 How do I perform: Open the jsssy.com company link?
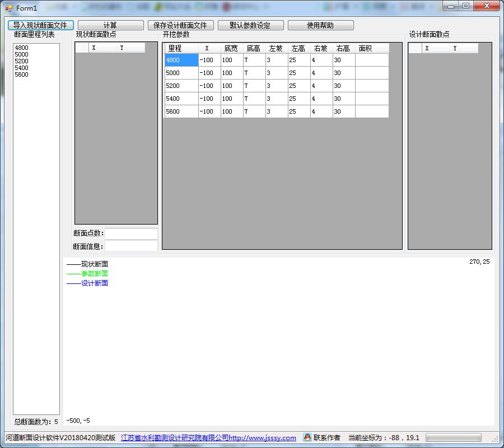(x=208, y=438)
